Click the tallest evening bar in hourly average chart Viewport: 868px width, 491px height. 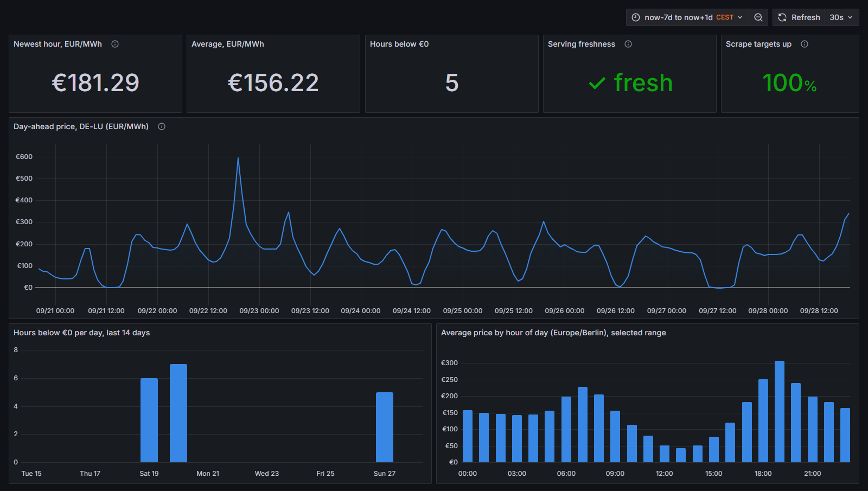click(780, 411)
